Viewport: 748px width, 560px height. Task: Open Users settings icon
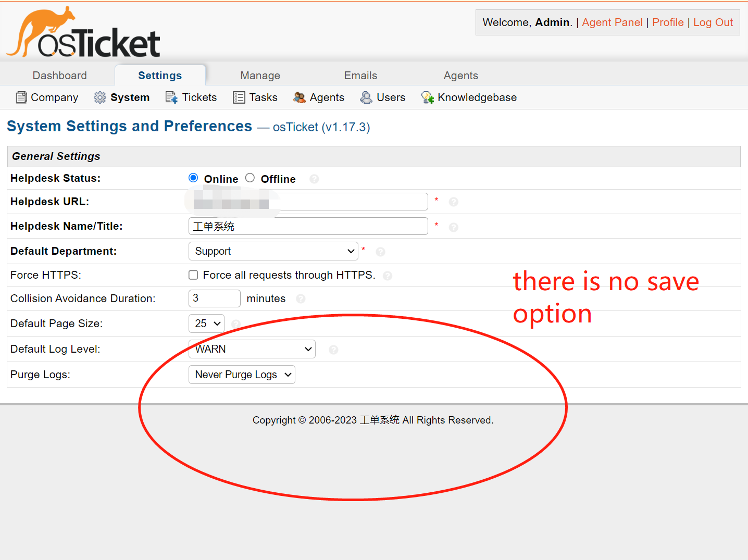366,97
